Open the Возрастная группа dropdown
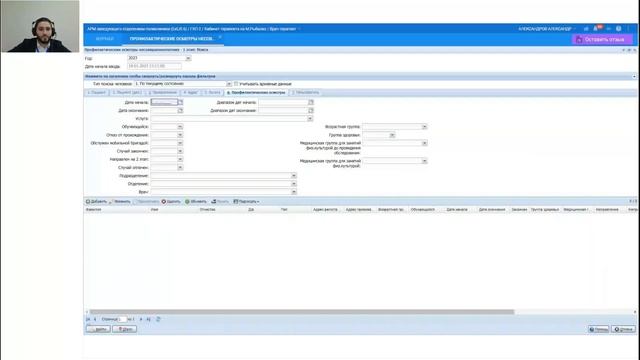Image resolution: width=640 pixels, height=360 pixels. 424,127
